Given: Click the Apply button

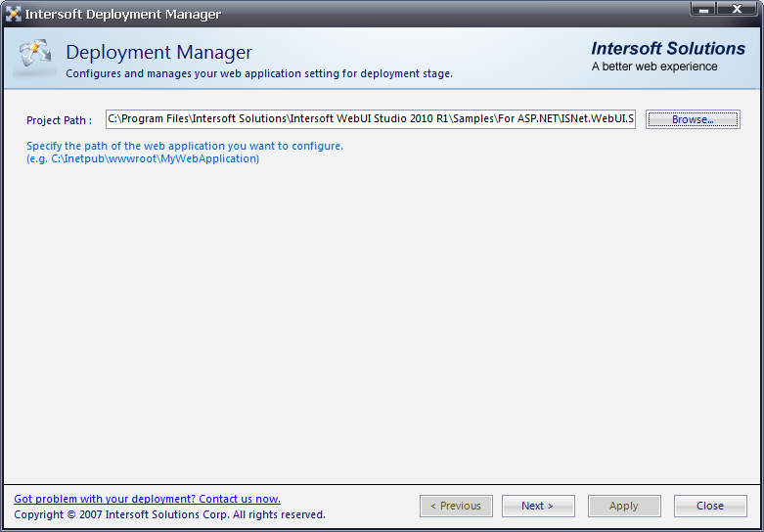Looking at the screenshot, I should click(x=623, y=506).
